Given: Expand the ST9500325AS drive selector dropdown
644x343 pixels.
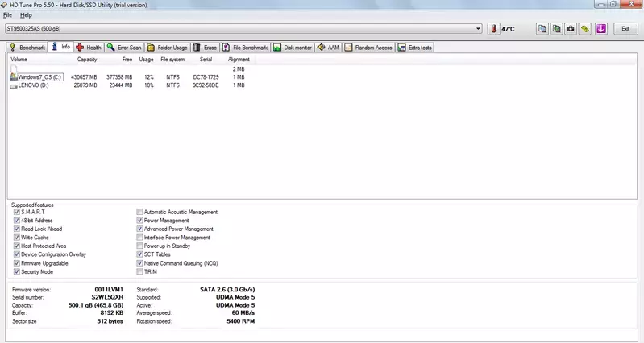Looking at the screenshot, I should pyautogui.click(x=478, y=29).
